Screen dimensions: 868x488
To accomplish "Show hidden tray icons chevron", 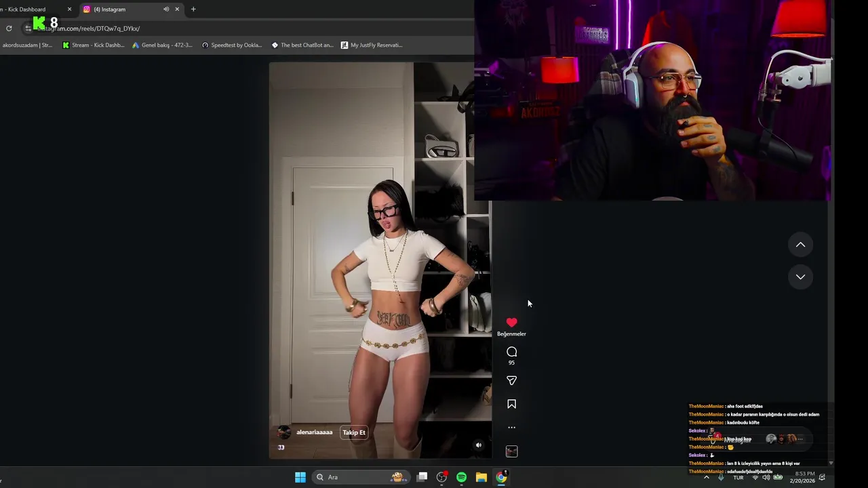I will coord(706,477).
